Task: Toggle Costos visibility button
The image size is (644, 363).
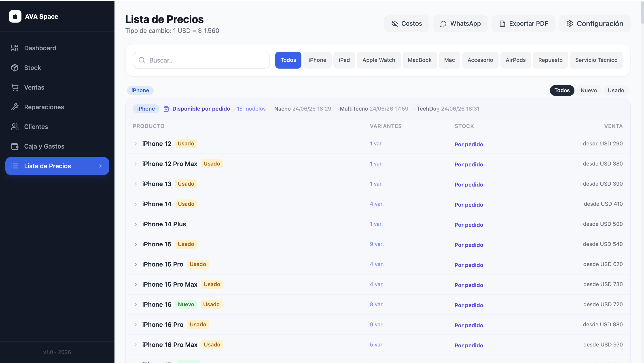Action: pyautogui.click(x=407, y=23)
